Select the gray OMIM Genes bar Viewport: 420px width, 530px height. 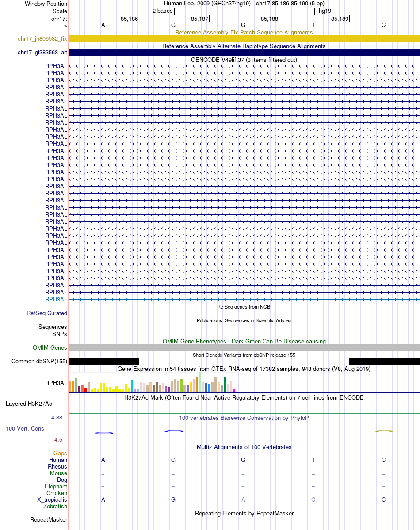point(244,348)
